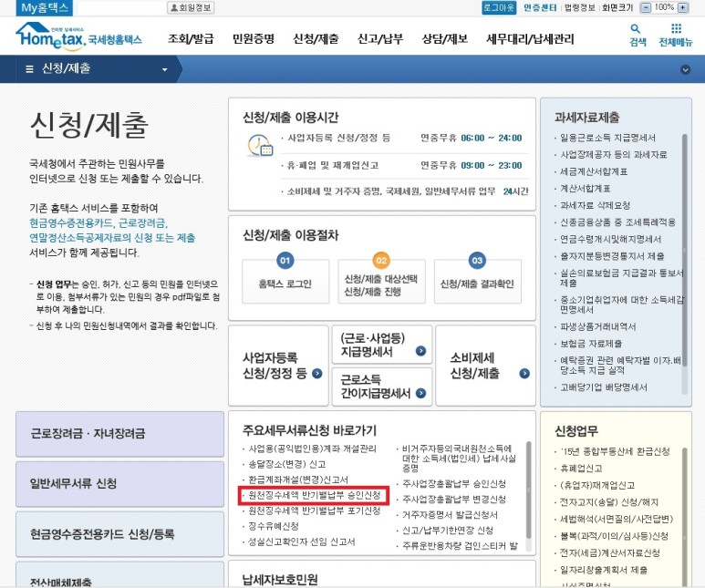705x588 pixels.
Task: Click the 과세자료제출 list scrollbar
Action: click(x=685, y=250)
